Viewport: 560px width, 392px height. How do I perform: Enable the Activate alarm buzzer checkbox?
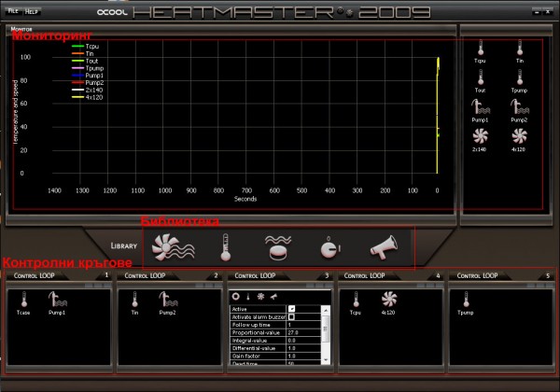[x=291, y=316]
